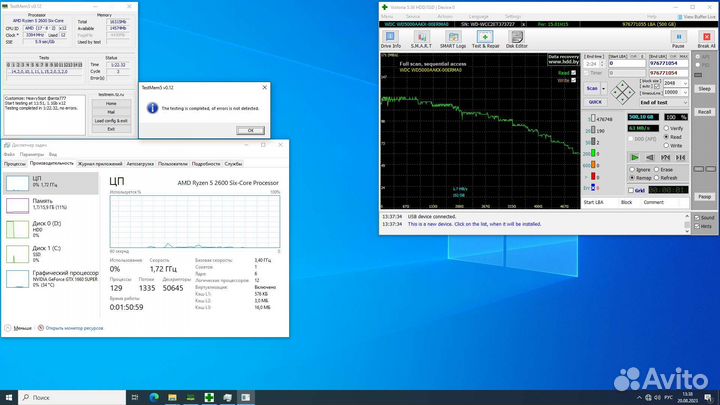Image resolution: width=720 pixels, height=405 pixels.
Task: Select the NVIDIA GPU performance item
Action: (51, 279)
